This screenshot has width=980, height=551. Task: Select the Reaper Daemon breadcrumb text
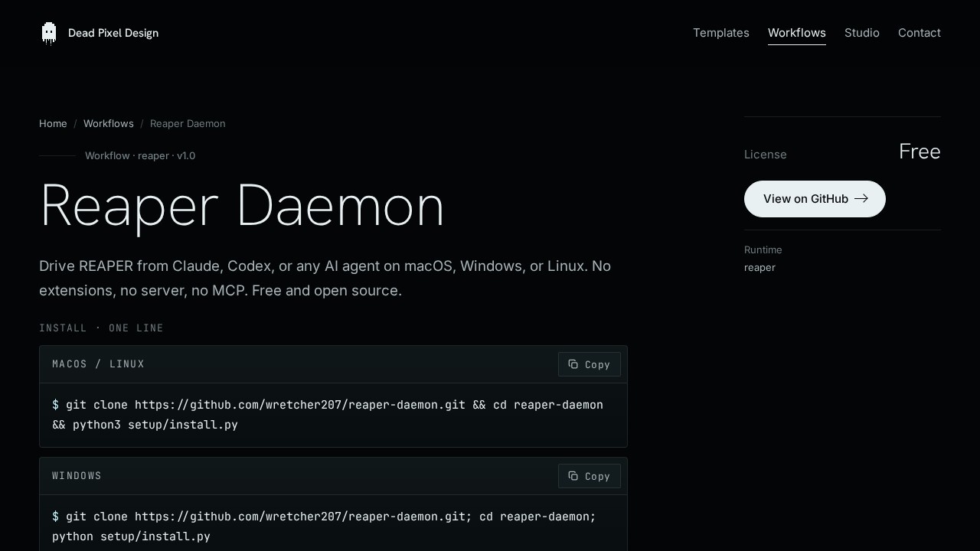point(188,123)
